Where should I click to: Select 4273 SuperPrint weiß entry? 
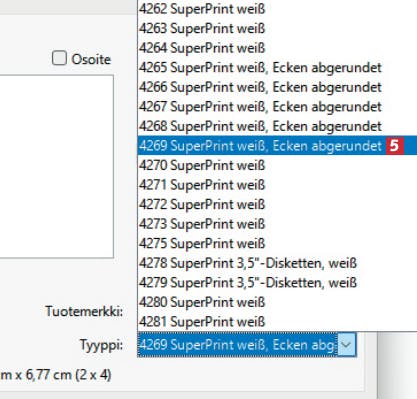(277, 224)
